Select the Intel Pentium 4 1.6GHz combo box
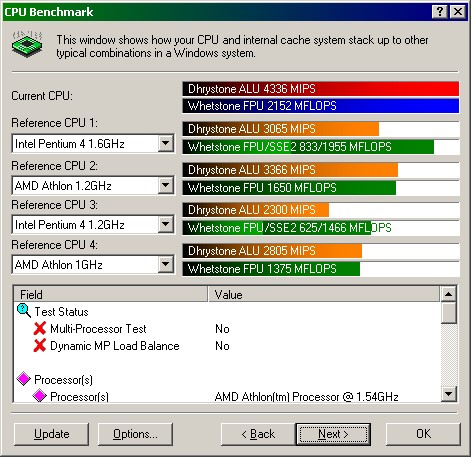This screenshot has width=471, height=457. point(93,144)
